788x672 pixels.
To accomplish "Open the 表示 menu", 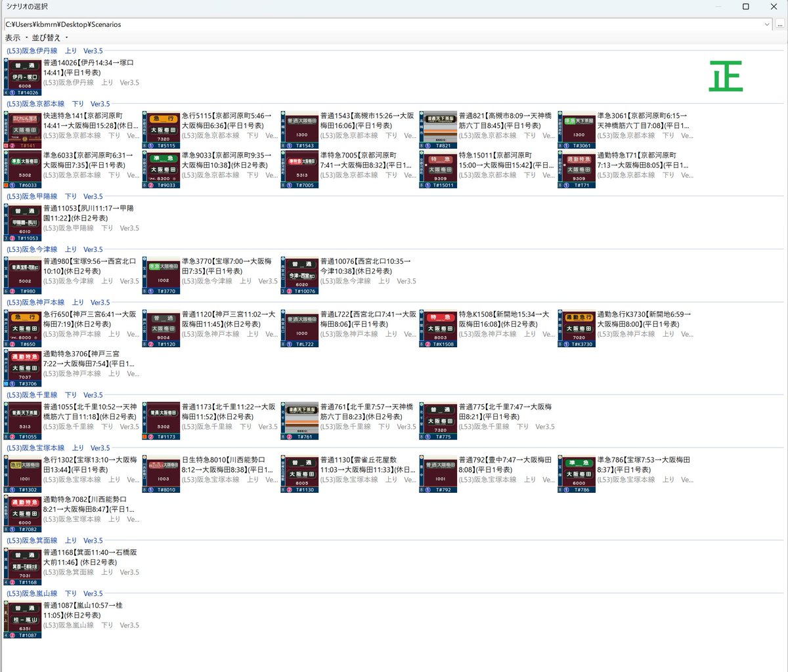I will coord(14,37).
